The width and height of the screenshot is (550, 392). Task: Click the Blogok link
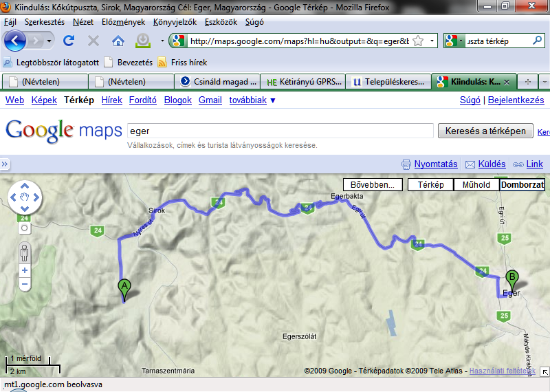click(x=178, y=100)
